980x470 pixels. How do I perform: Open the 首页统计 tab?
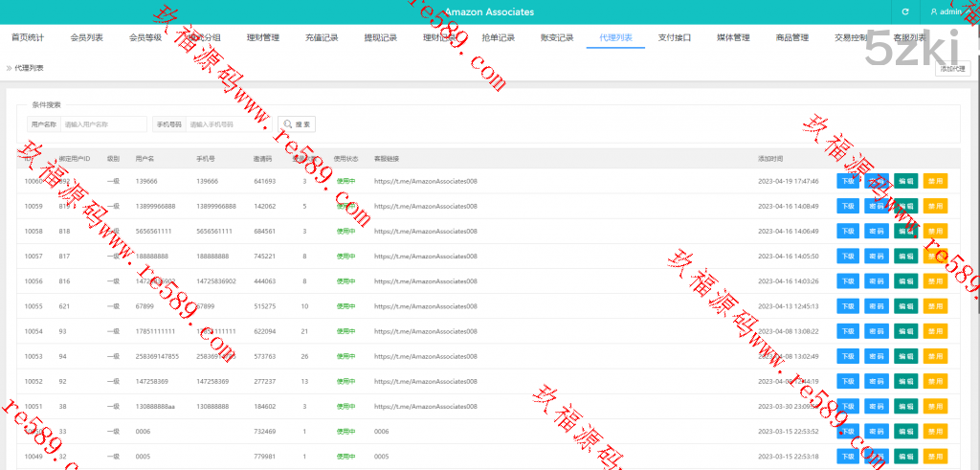tap(28, 38)
